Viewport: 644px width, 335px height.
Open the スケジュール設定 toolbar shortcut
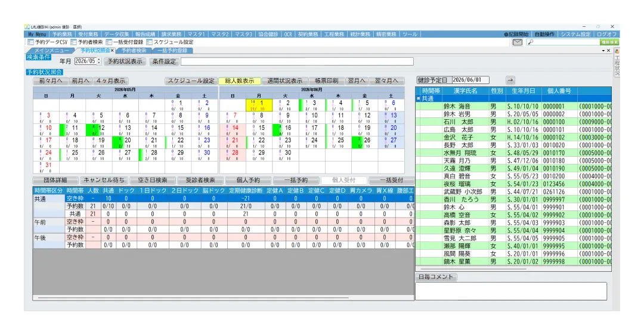tap(169, 42)
